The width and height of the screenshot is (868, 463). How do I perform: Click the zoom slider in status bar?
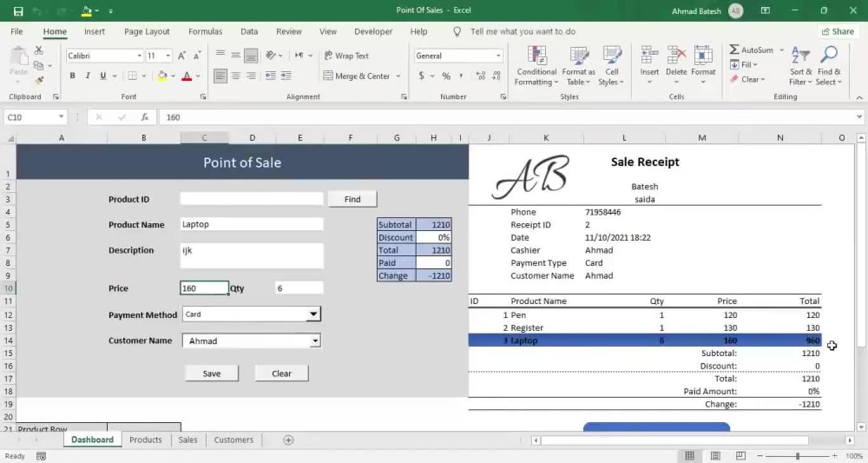(797, 456)
